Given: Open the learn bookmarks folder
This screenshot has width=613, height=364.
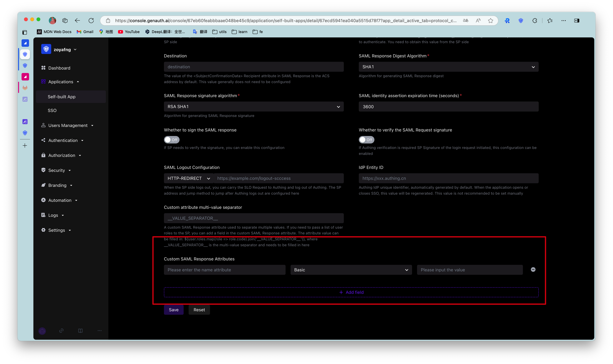Looking at the screenshot, I should pyautogui.click(x=239, y=32).
